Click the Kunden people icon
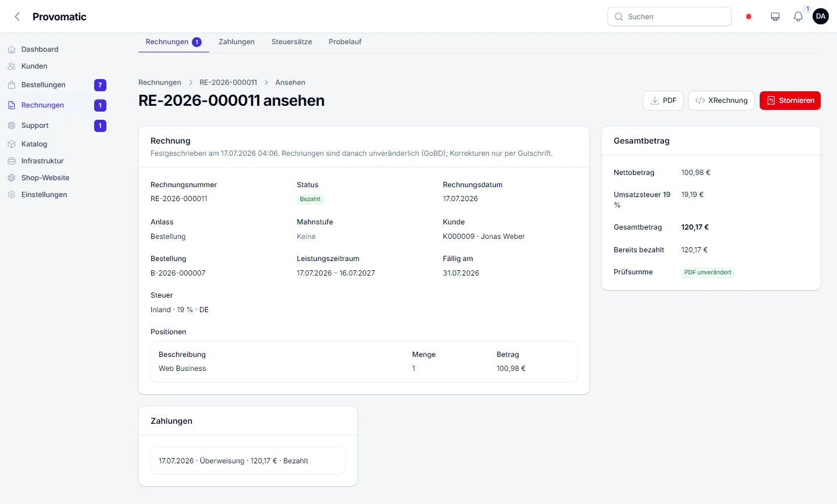The height and width of the screenshot is (504, 837). click(12, 66)
